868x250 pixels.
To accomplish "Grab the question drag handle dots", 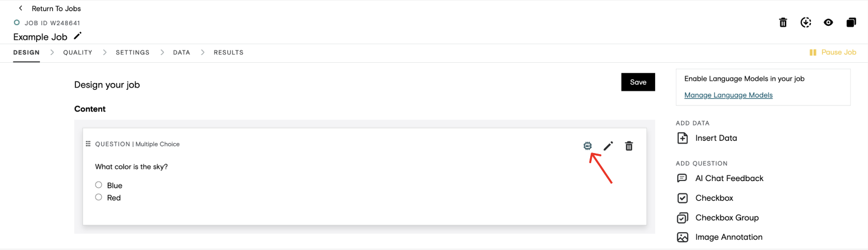I will (88, 144).
